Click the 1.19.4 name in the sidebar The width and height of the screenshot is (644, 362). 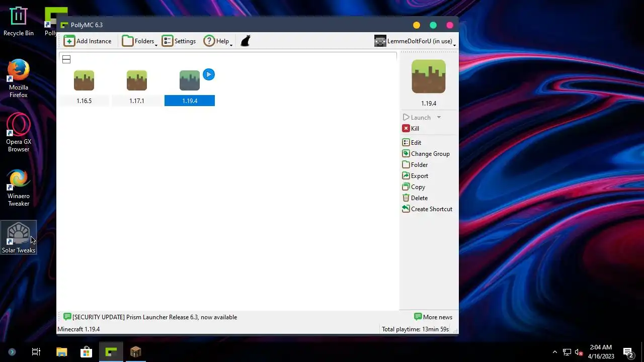[x=429, y=104]
